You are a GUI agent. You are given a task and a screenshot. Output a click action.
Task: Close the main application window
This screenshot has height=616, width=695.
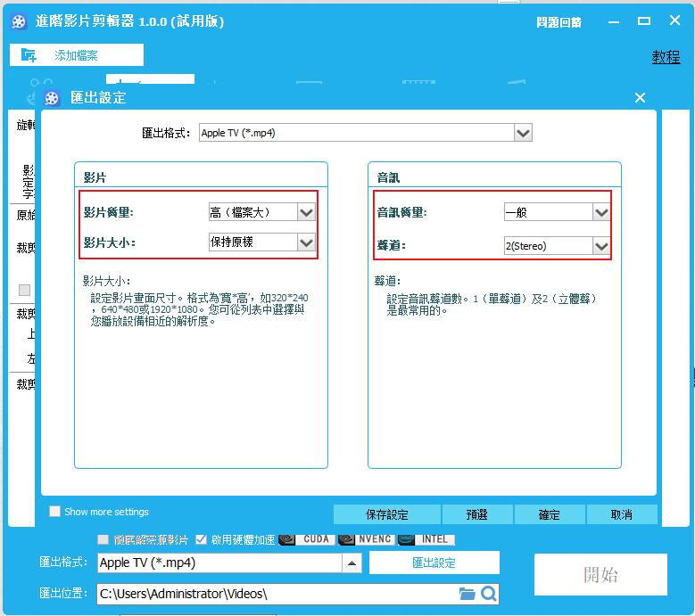[674, 20]
